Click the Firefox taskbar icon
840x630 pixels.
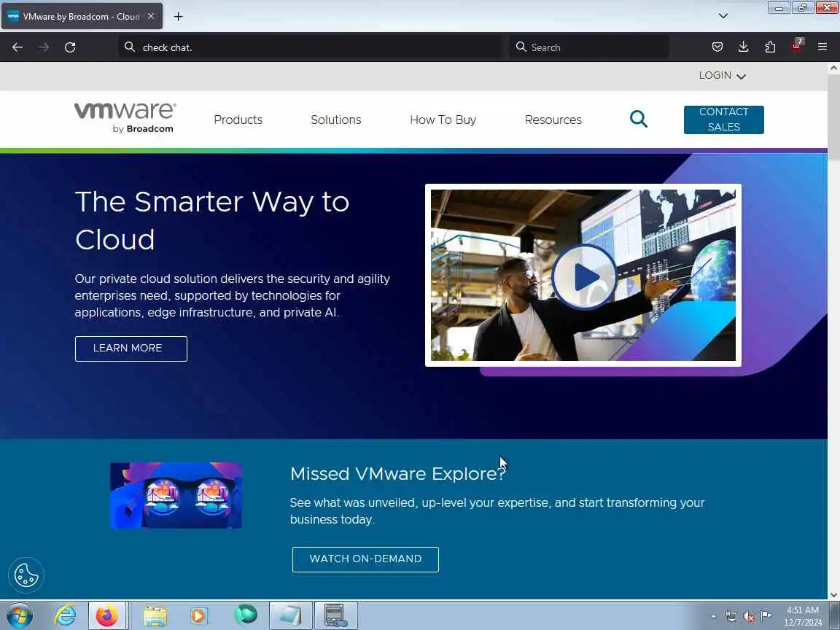(106, 615)
